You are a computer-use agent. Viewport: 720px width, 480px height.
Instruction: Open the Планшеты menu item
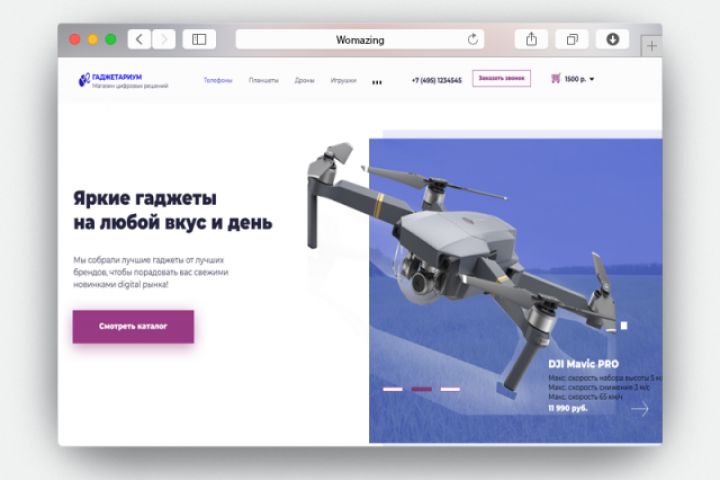pyautogui.click(x=264, y=80)
